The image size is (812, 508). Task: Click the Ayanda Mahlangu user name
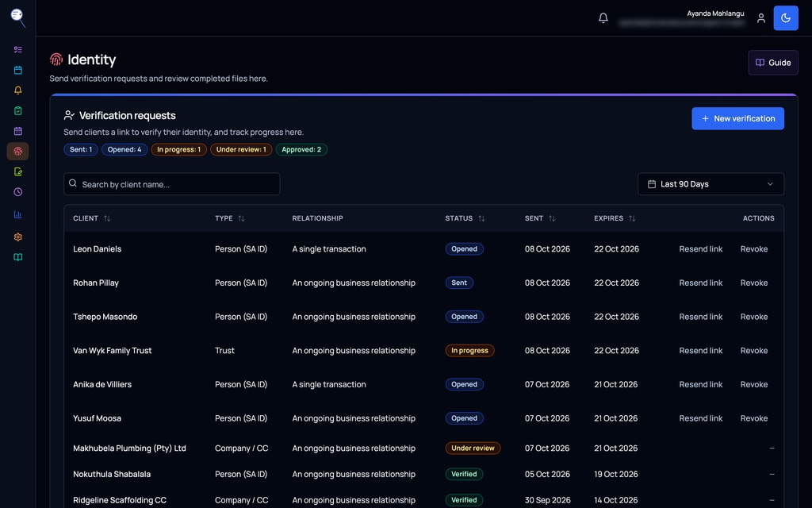click(x=715, y=13)
